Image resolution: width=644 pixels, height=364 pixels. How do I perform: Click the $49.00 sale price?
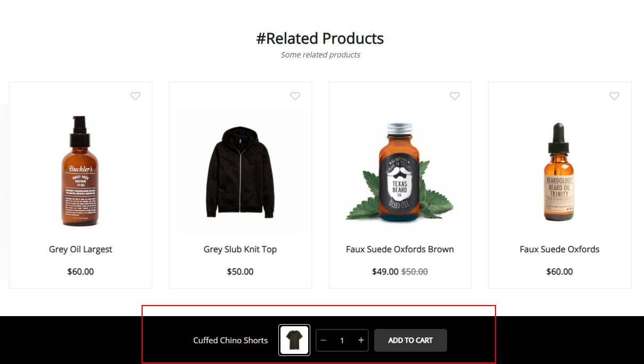click(385, 271)
